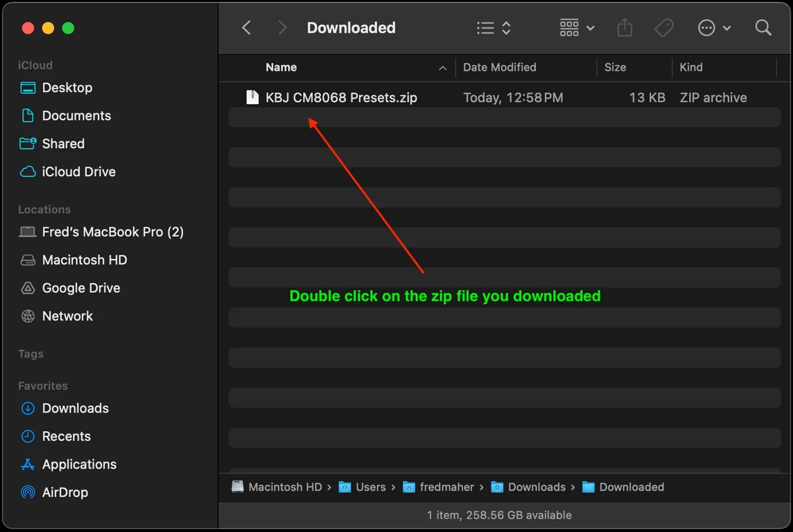Image resolution: width=793 pixels, height=532 pixels.
Task: Click the ZIP archive kind cell
Action: point(713,98)
